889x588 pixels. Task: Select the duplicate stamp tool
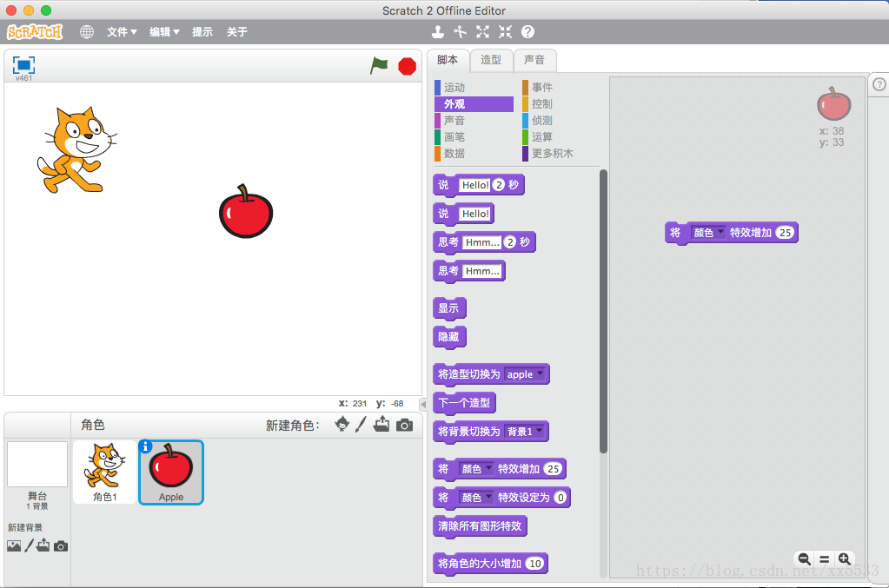(438, 32)
